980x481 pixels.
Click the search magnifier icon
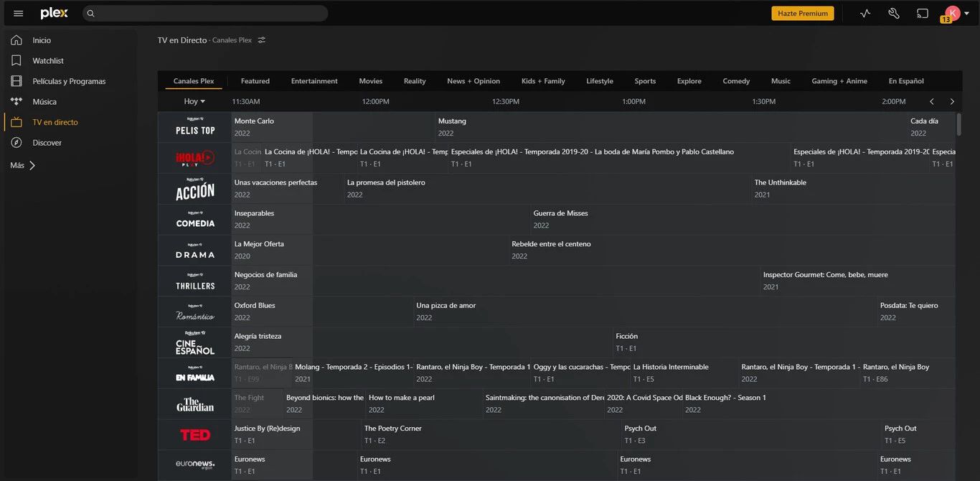91,14
